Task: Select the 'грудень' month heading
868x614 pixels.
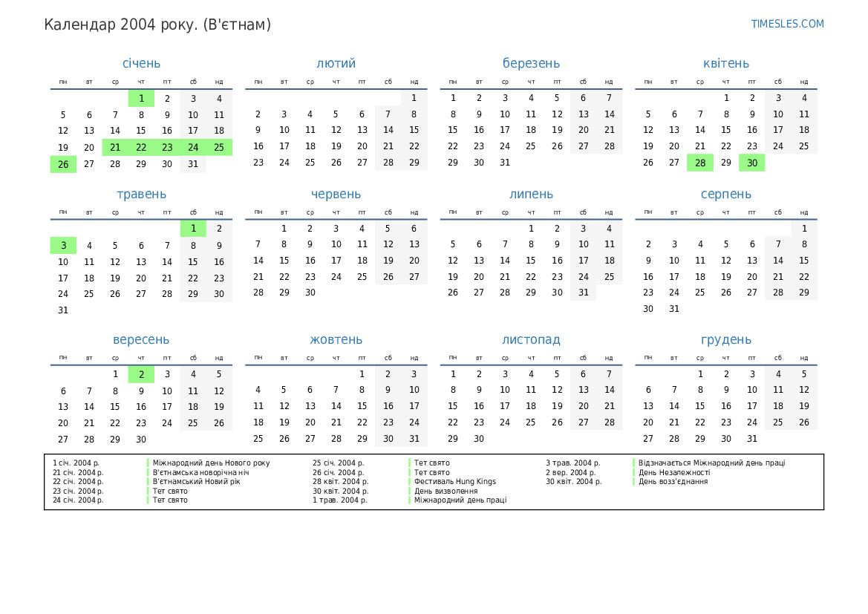Action: coord(725,340)
